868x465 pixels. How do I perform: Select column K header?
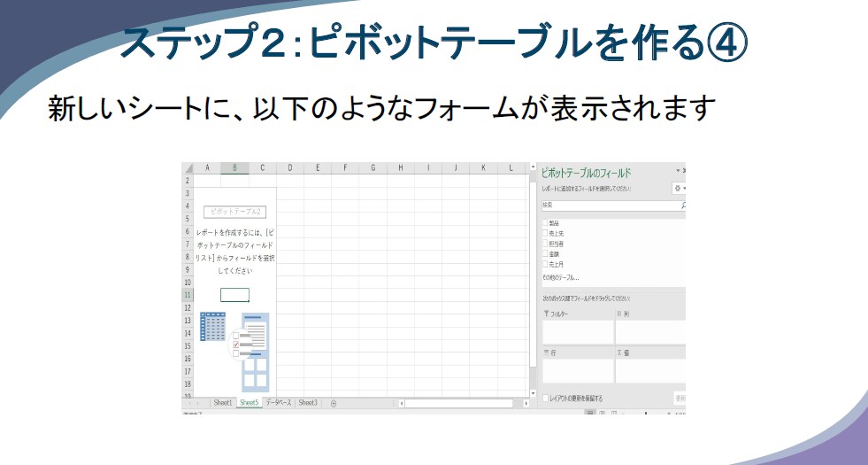[483, 168]
